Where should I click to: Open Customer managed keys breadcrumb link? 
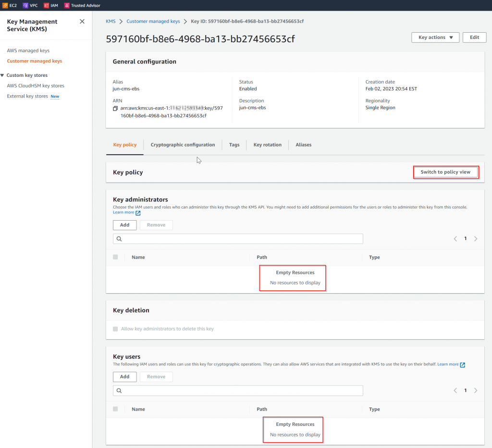[x=153, y=21]
